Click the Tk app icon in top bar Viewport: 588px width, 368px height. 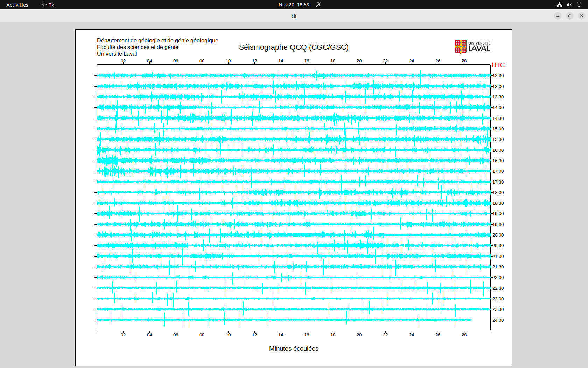43,5
